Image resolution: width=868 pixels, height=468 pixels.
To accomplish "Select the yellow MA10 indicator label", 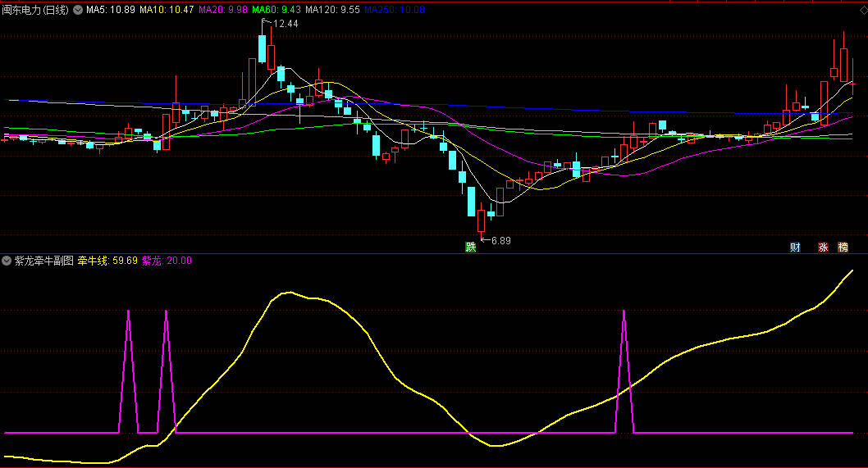I will click(167, 10).
